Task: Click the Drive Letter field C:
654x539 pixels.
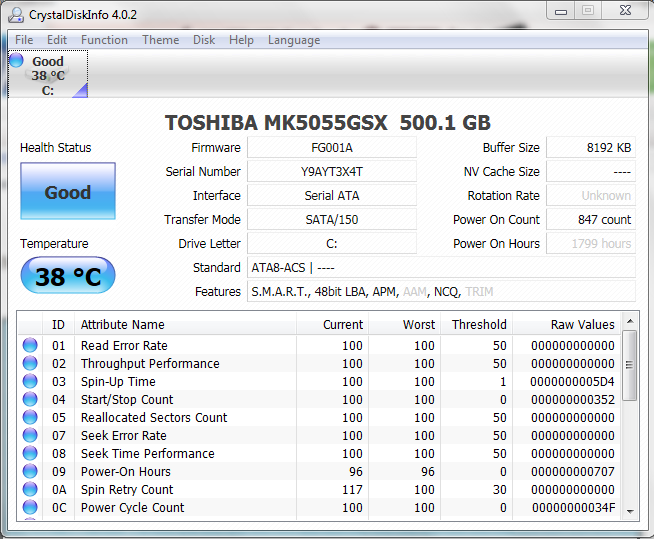Action: (332, 244)
